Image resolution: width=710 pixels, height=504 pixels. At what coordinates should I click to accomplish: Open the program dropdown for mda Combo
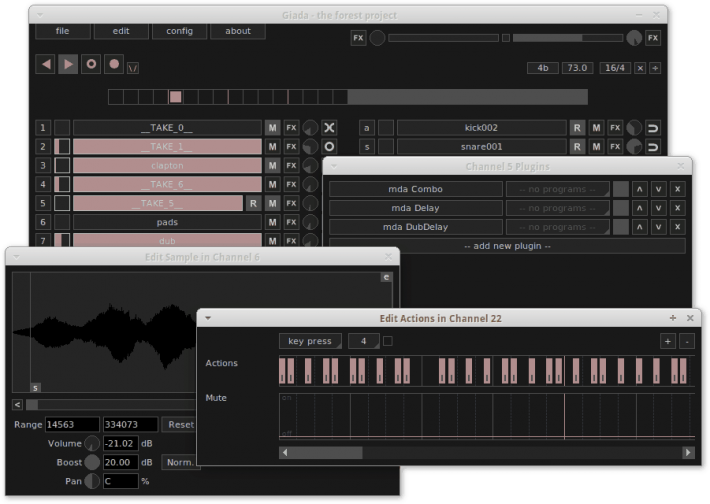click(x=557, y=189)
